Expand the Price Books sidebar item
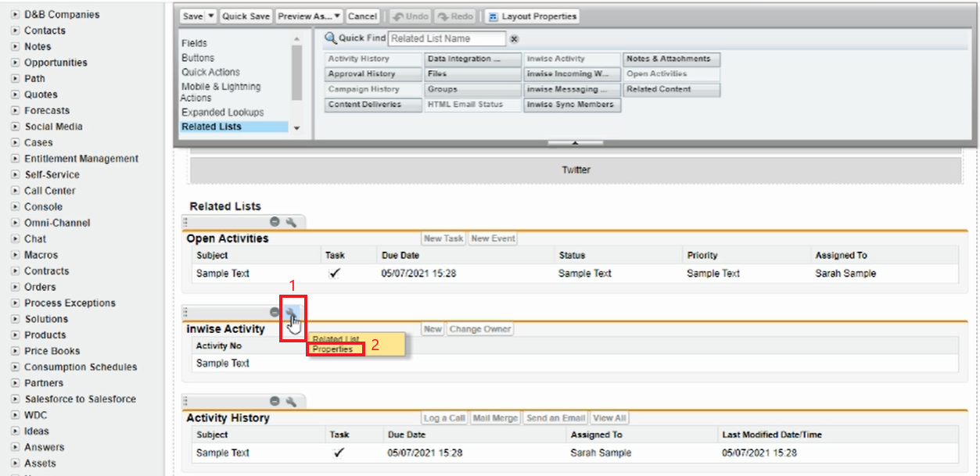The image size is (980, 476). click(x=15, y=351)
